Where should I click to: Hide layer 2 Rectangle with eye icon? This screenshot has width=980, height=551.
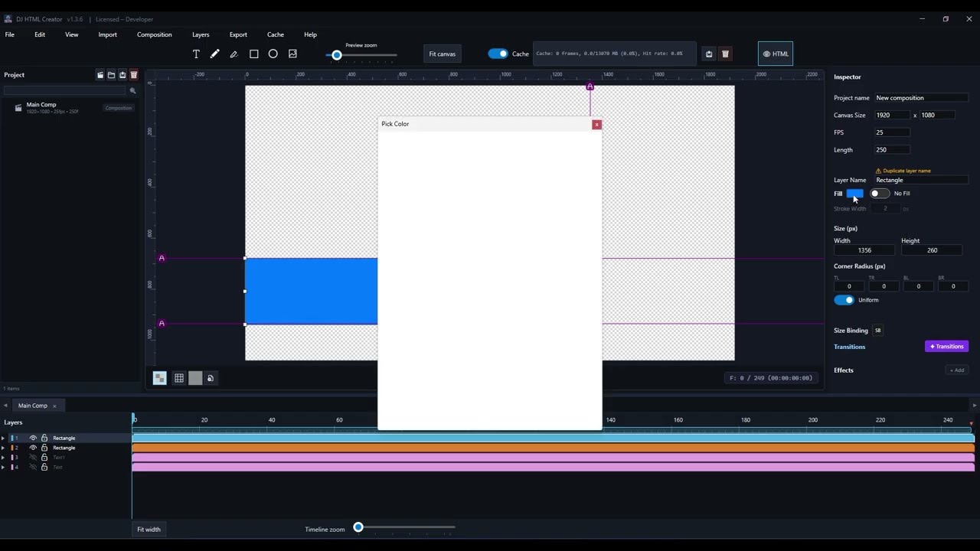coord(33,448)
